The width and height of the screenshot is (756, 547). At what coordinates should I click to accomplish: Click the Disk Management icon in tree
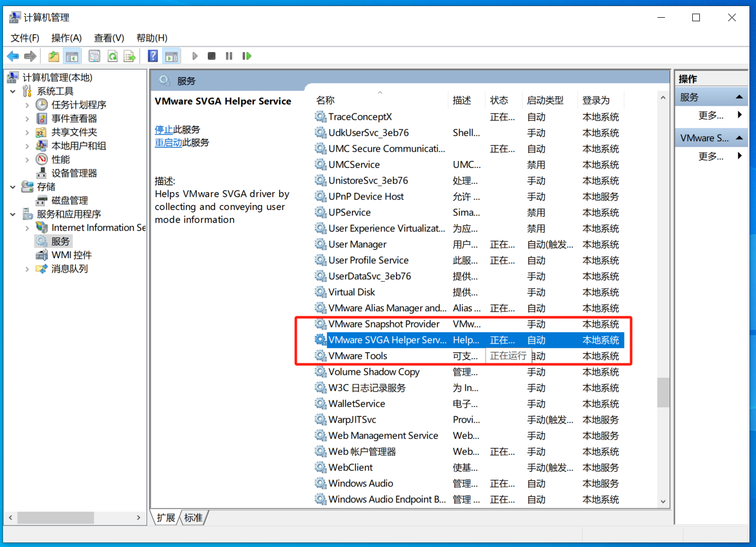coord(41,200)
